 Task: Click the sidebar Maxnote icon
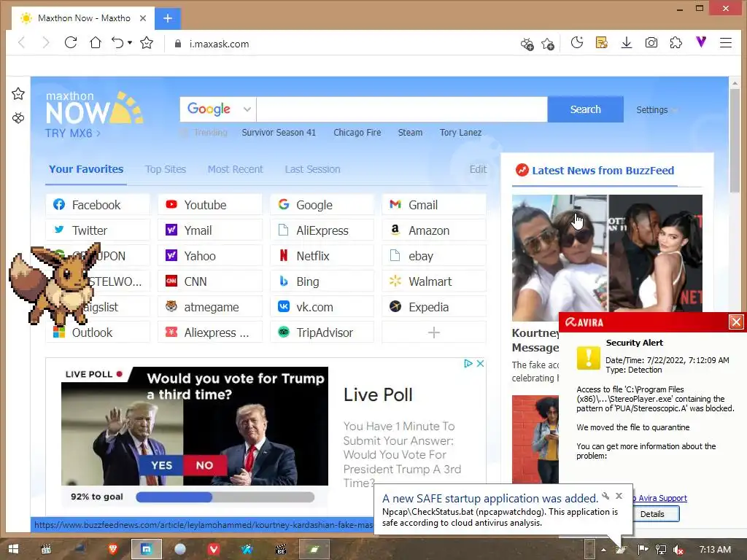pyautogui.click(x=18, y=117)
